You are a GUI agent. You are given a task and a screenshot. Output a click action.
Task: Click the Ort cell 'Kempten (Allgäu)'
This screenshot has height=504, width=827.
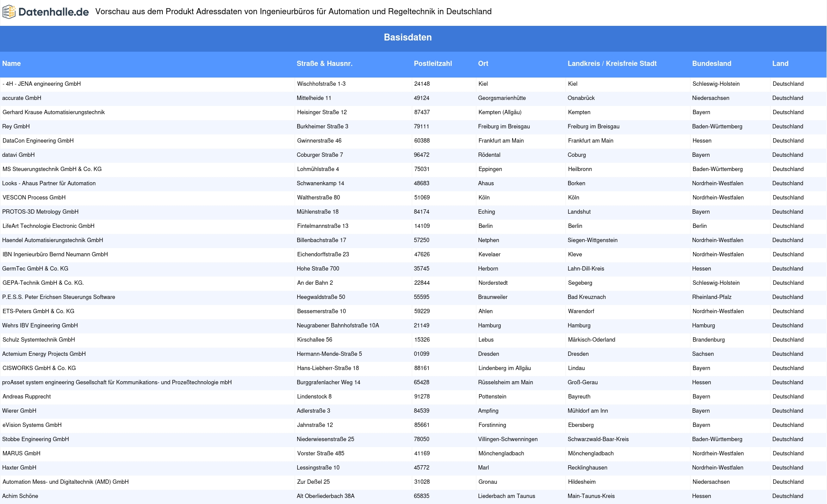[500, 112]
